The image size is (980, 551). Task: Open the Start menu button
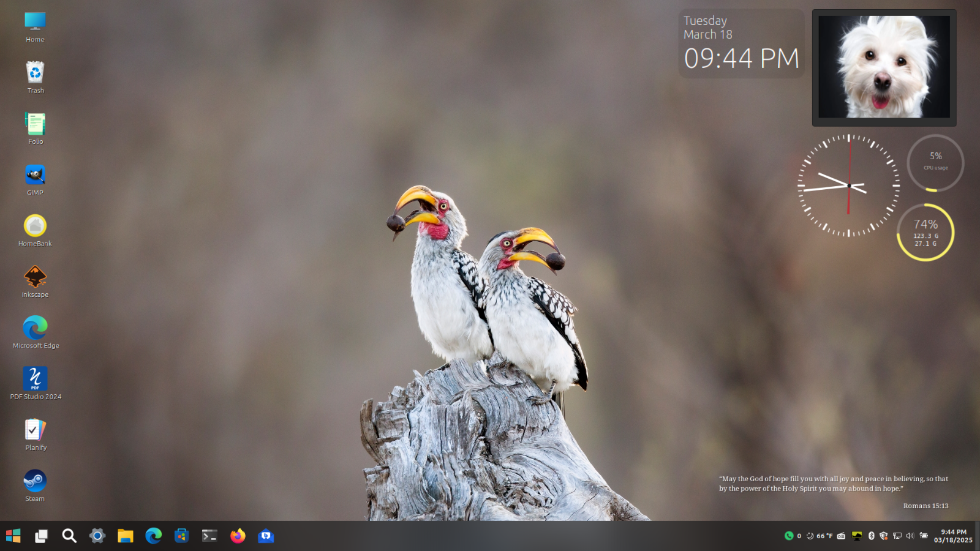(13, 536)
